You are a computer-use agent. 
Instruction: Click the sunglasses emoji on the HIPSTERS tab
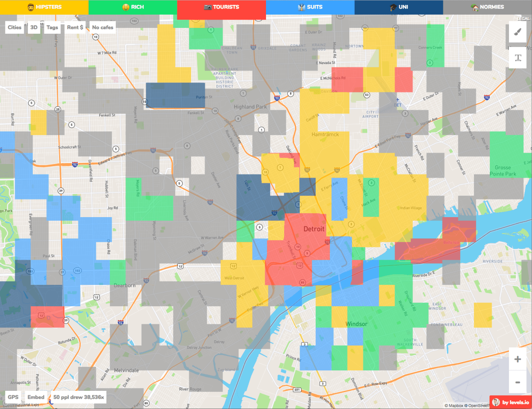coord(30,7)
